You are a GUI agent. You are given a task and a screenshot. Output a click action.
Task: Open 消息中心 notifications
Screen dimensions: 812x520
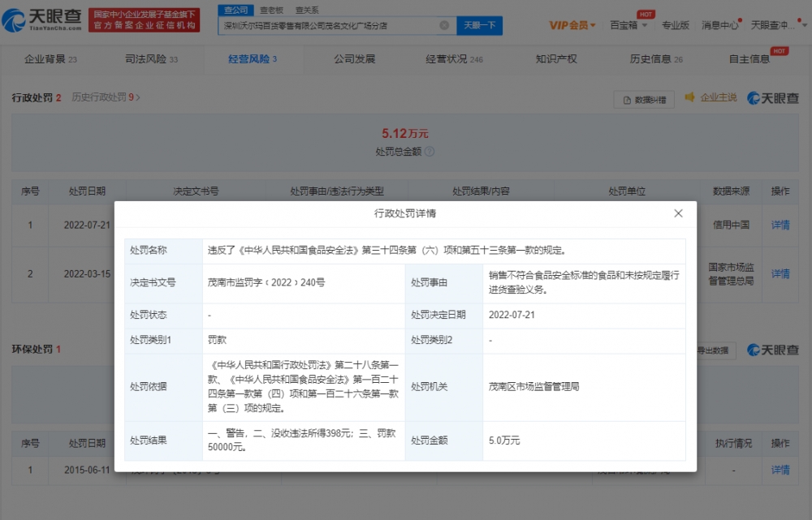719,25
